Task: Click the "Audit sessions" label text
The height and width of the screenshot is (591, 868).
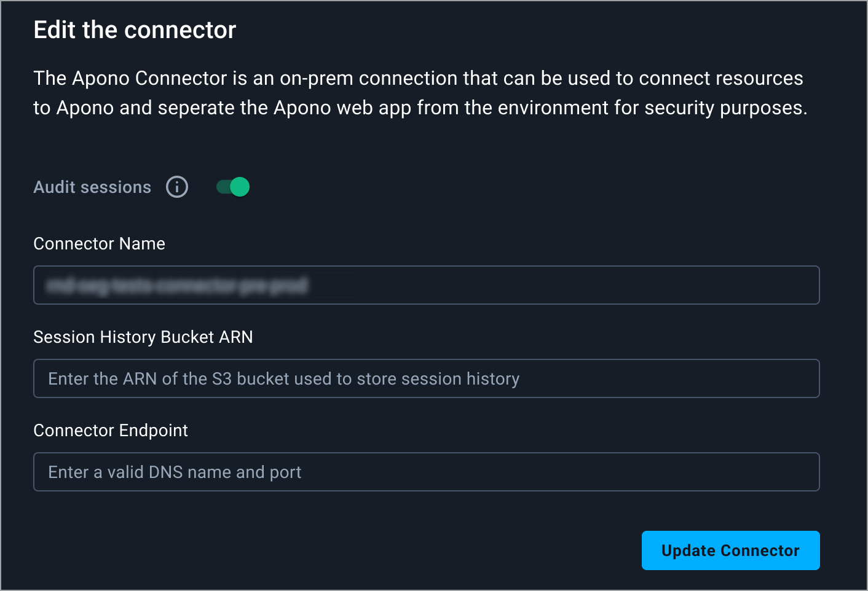Action: (92, 187)
